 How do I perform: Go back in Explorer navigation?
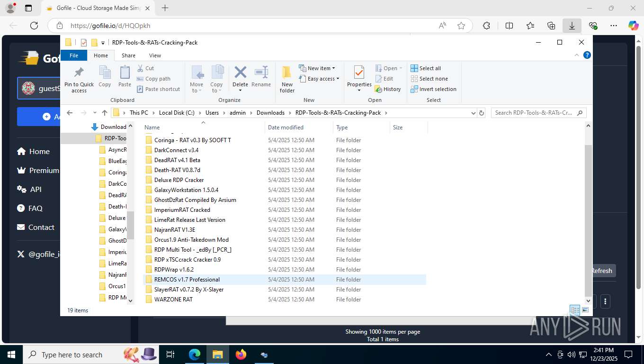[70, 113]
